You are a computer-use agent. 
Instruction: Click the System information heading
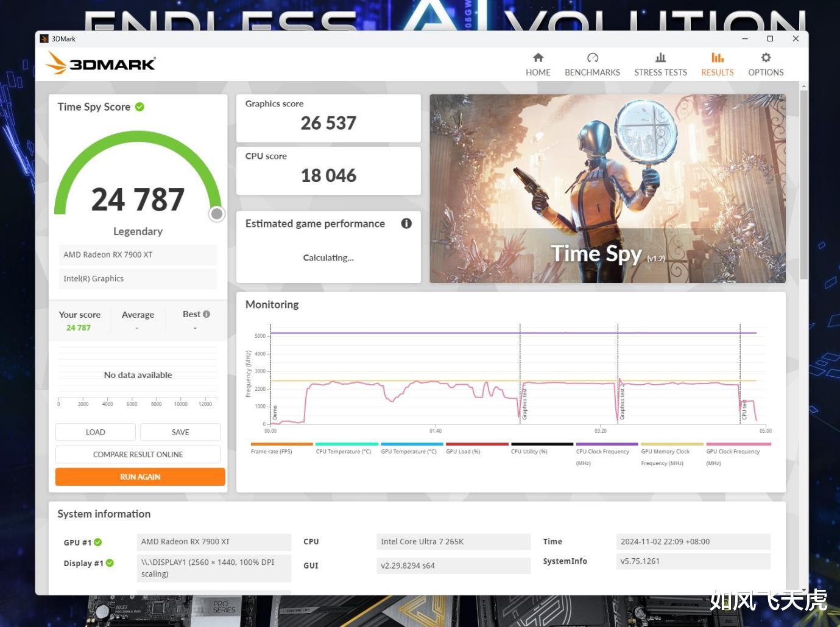(104, 514)
